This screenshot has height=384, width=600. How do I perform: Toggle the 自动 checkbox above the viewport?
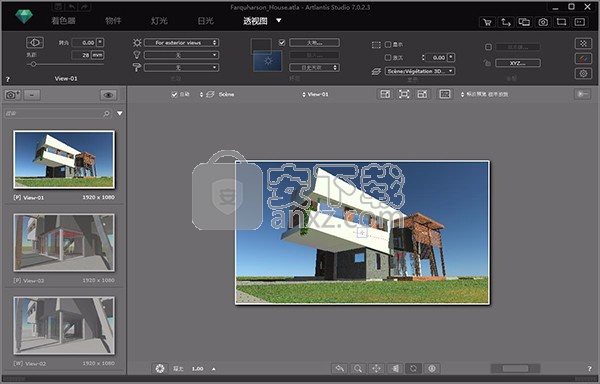pyautogui.click(x=174, y=94)
